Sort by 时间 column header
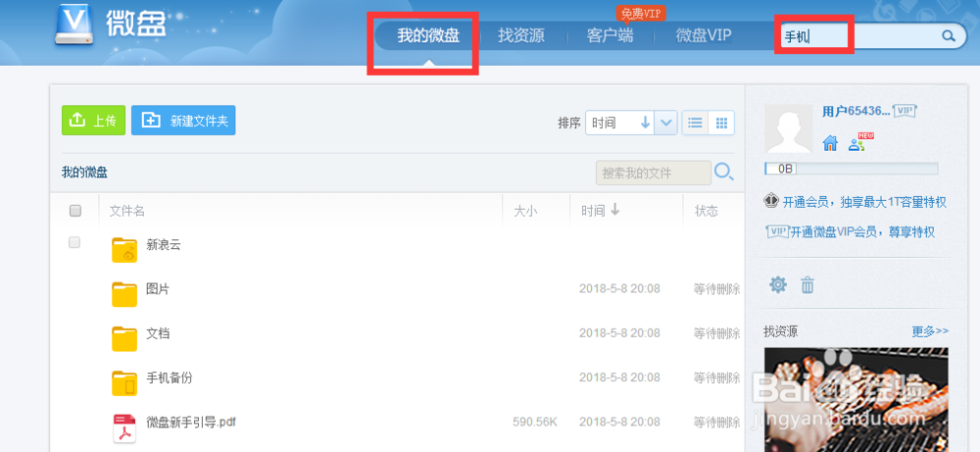980x452 pixels. pyautogui.click(x=600, y=211)
